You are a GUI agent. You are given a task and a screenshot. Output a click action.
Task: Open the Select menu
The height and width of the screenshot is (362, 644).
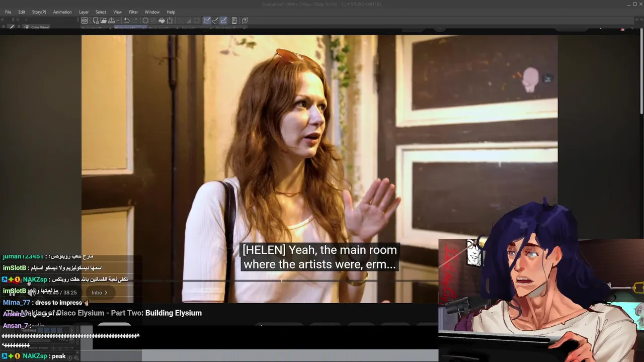point(101,12)
